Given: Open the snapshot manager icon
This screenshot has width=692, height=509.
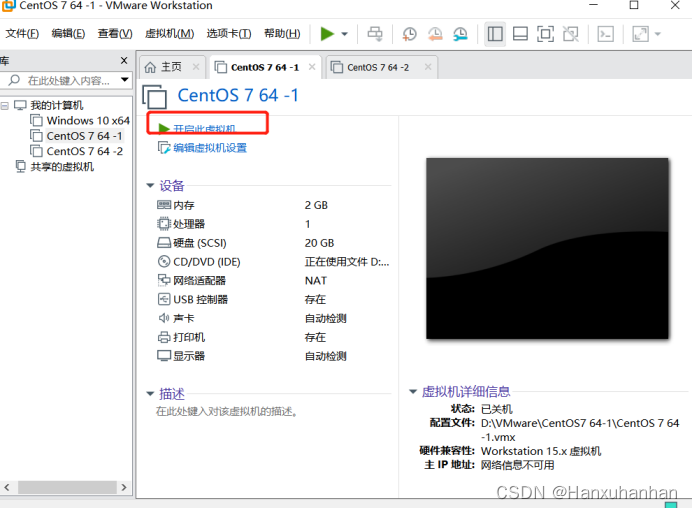Looking at the screenshot, I should (460, 34).
